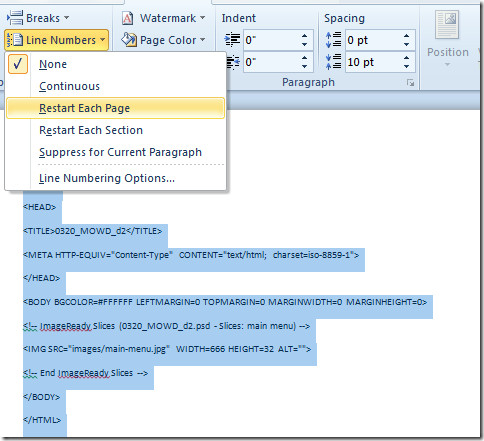This screenshot has width=484, height=441.
Task: Expand the Watermark dropdown arrow
Action: (x=202, y=17)
